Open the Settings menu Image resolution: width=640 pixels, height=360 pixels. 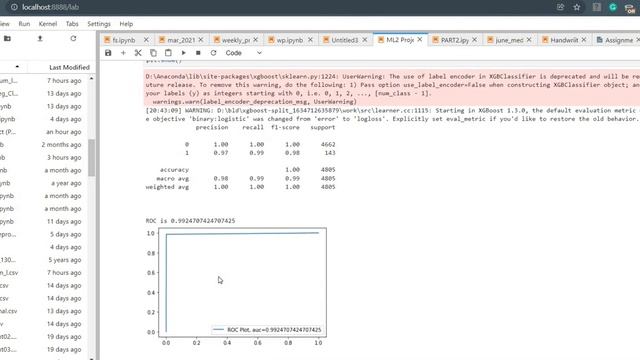(99, 24)
